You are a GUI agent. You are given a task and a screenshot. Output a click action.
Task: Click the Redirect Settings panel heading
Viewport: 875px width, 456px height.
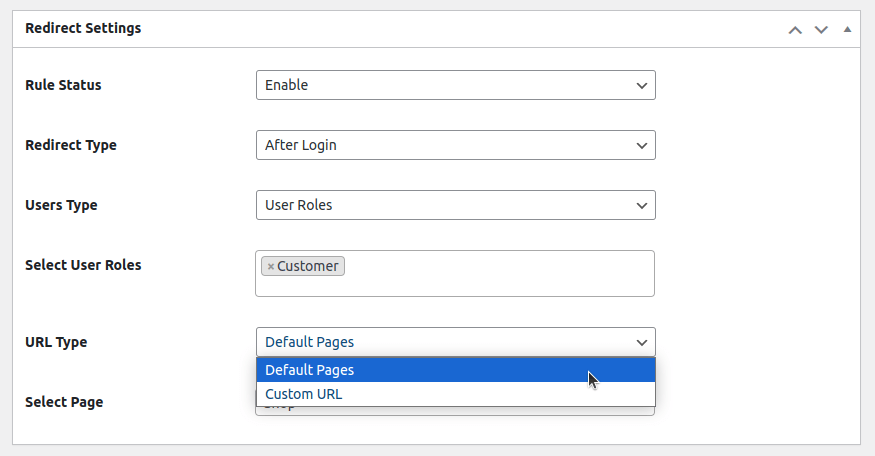[83, 28]
